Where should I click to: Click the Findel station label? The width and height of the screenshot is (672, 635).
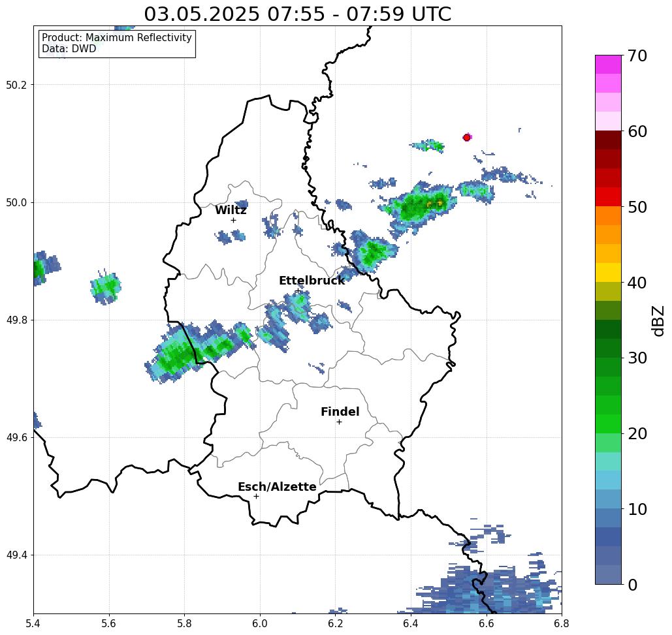tap(340, 412)
